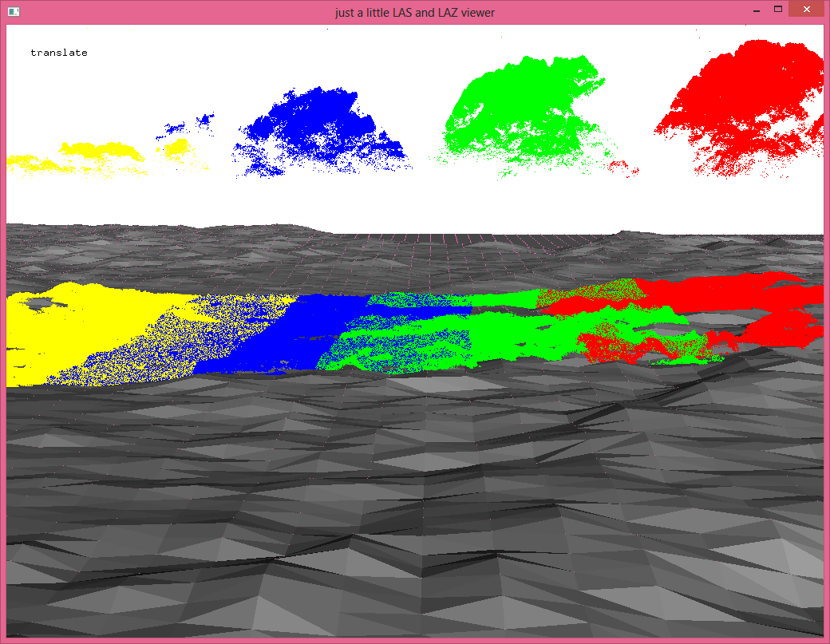Click the gray triangulated terrain in the foreground
Image resolution: width=830 pixels, height=644 pixels.
point(399,519)
